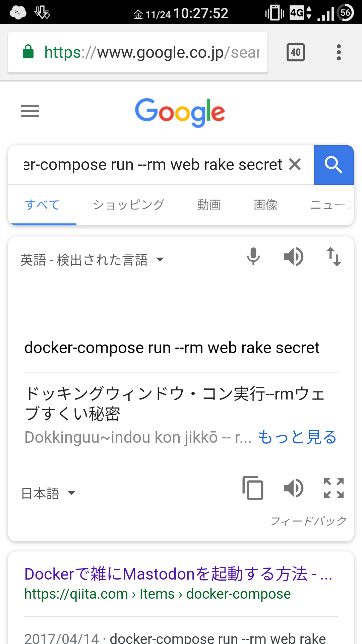
Task: Send feedback via フィードバック link
Action: coord(308,521)
